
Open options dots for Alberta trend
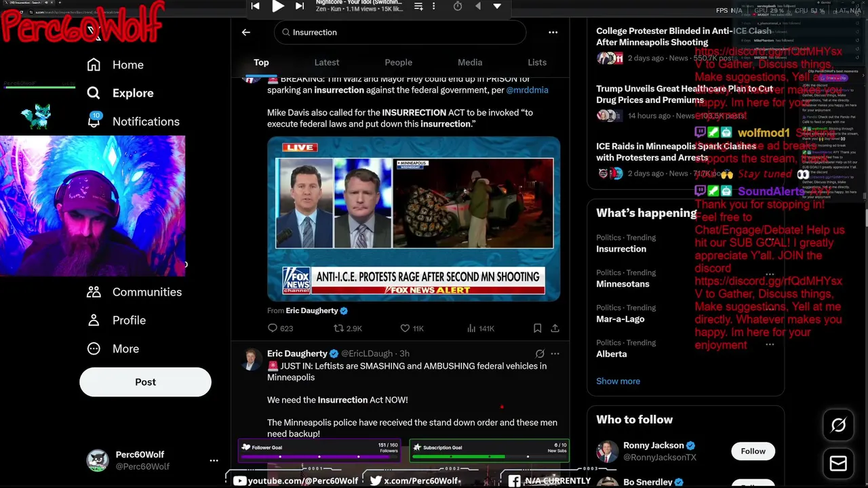tap(770, 344)
